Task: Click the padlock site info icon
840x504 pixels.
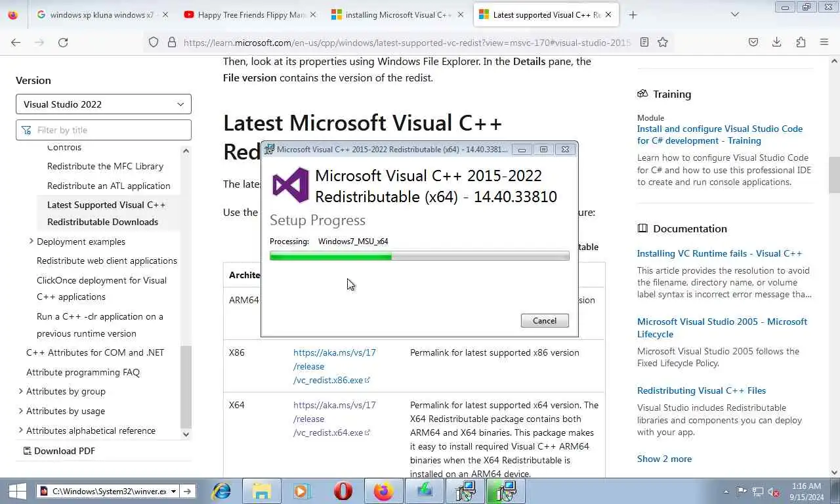Action: pyautogui.click(x=172, y=42)
